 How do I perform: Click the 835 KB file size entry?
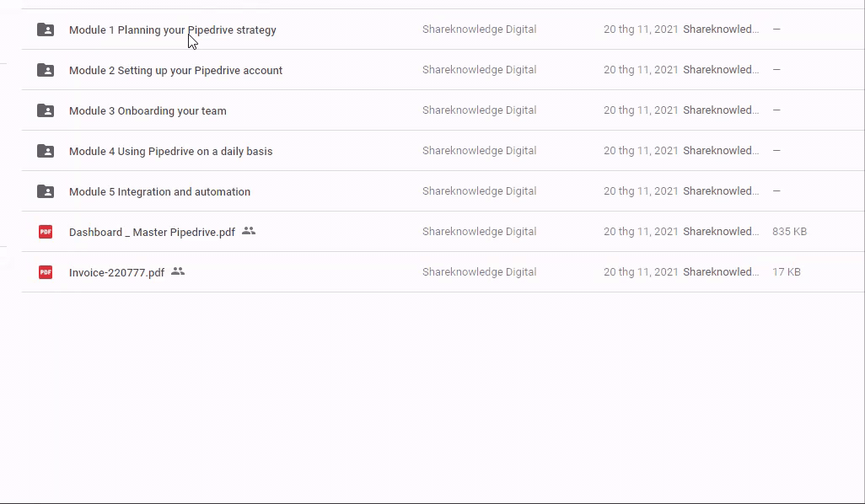[x=789, y=232]
